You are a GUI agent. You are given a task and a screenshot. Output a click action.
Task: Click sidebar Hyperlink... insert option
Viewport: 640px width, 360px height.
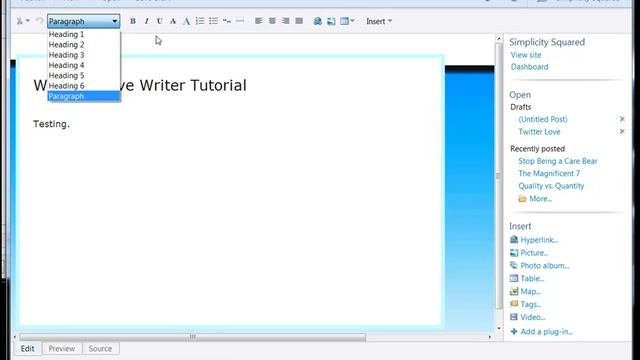(x=539, y=240)
